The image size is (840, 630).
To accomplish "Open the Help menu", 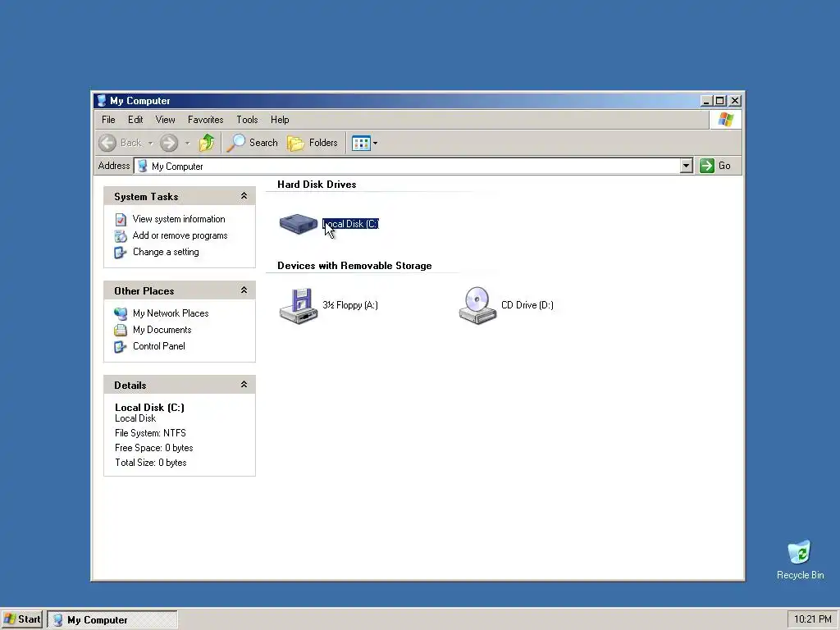I will 280,120.
